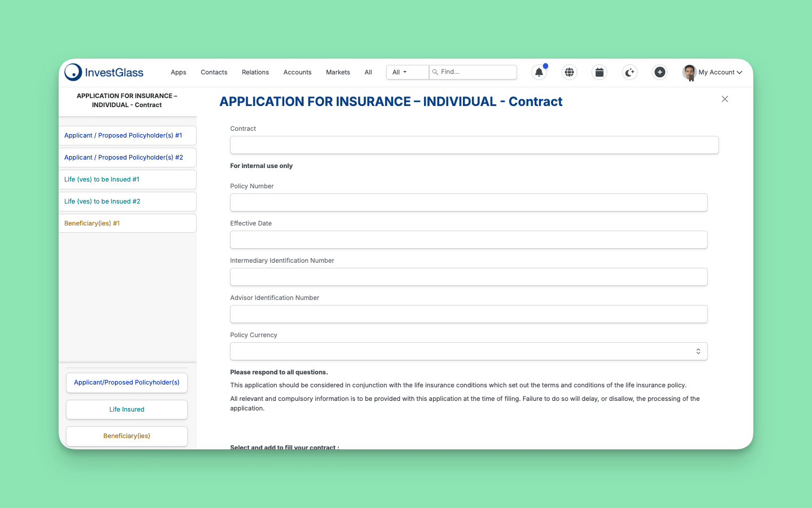Click the sidebar form title text
Screen dimensions: 812x508
point(127,100)
